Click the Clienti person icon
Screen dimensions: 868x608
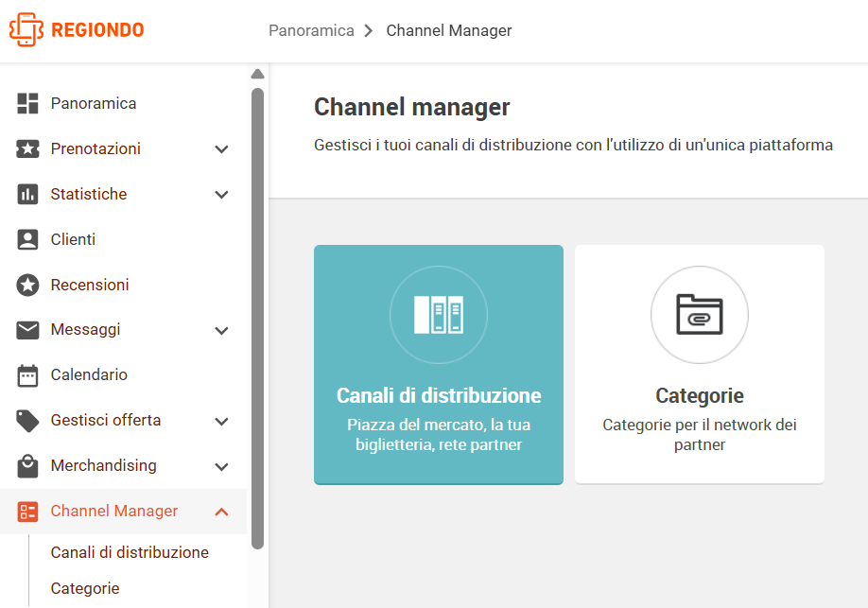coord(27,240)
